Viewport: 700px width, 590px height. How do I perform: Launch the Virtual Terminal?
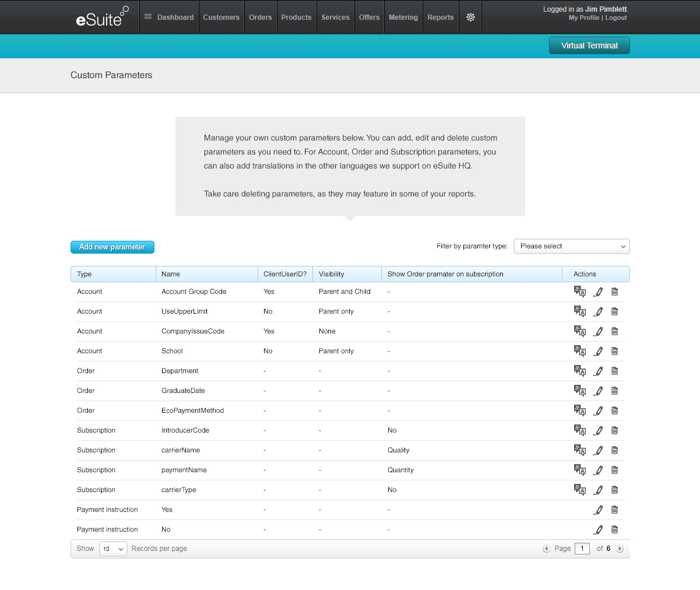[x=589, y=45]
